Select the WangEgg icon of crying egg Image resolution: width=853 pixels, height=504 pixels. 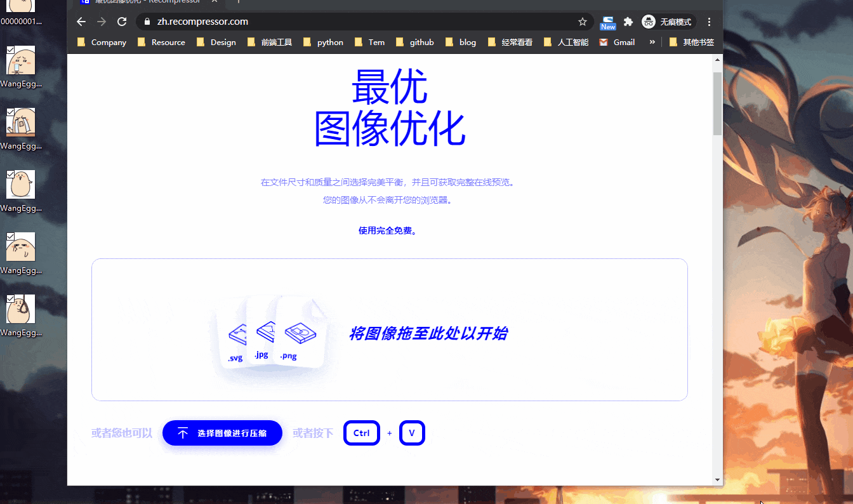pos(21,129)
